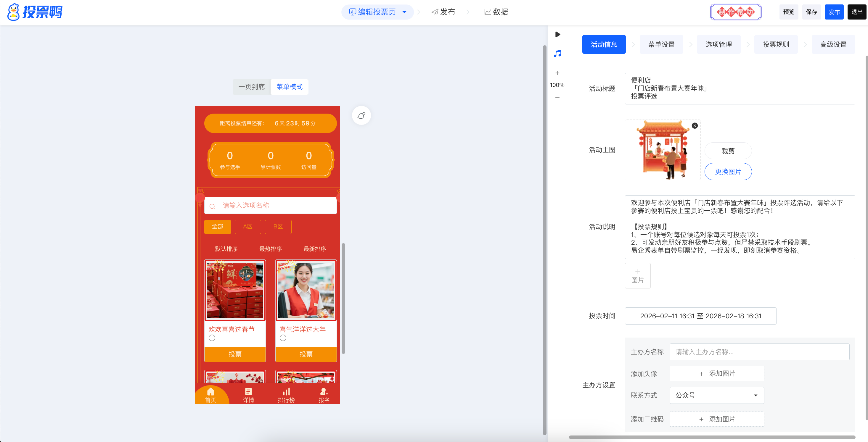Image resolution: width=868 pixels, height=442 pixels.
Task: Zoom in with the plus icon
Action: 557,73
